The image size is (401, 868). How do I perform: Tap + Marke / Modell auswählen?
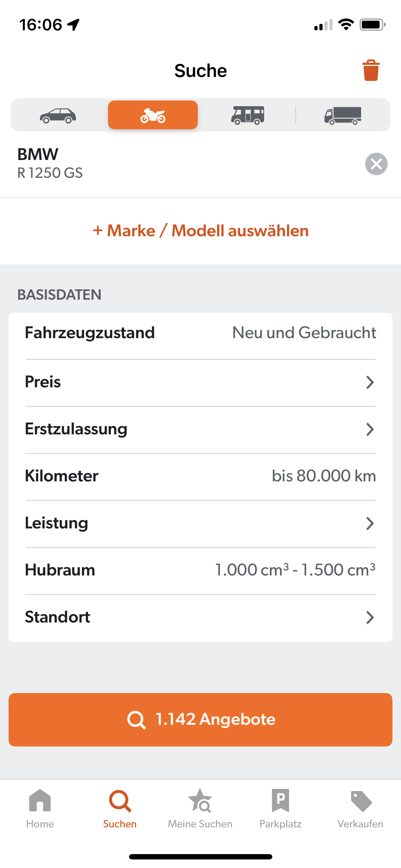click(x=200, y=231)
